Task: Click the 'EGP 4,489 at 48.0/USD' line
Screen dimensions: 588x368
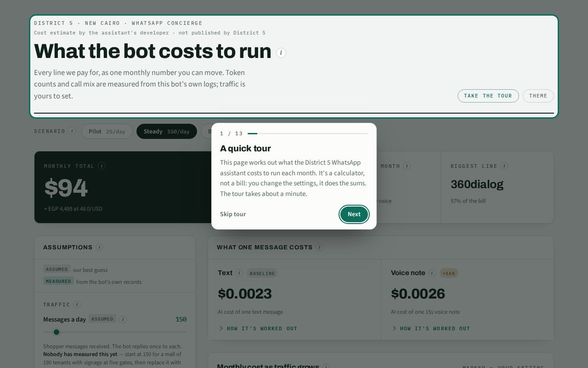Action: (73, 209)
